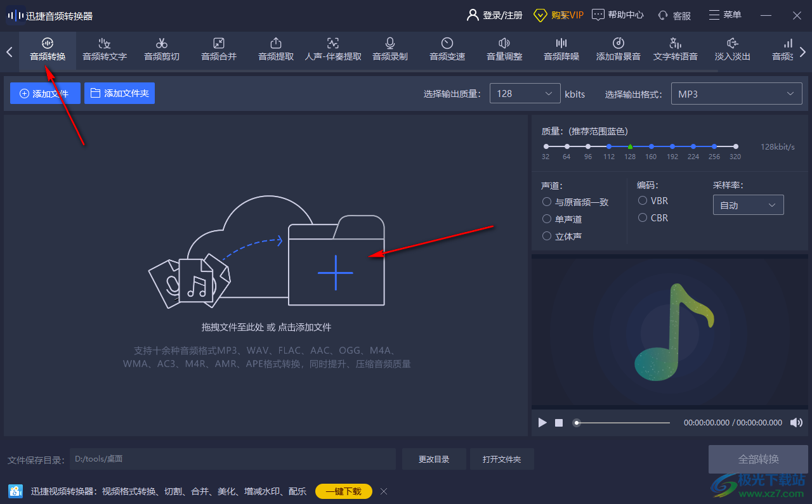Click the 购买VIP diamond button
Screen dimensions: 812x504
click(x=558, y=15)
